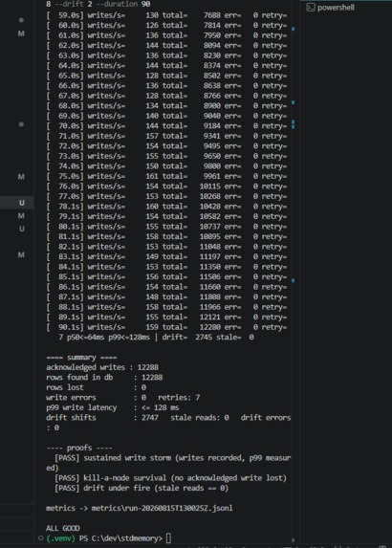
Task: Click the command decoration circle beside the prompt
Action: pyautogui.click(x=40, y=538)
